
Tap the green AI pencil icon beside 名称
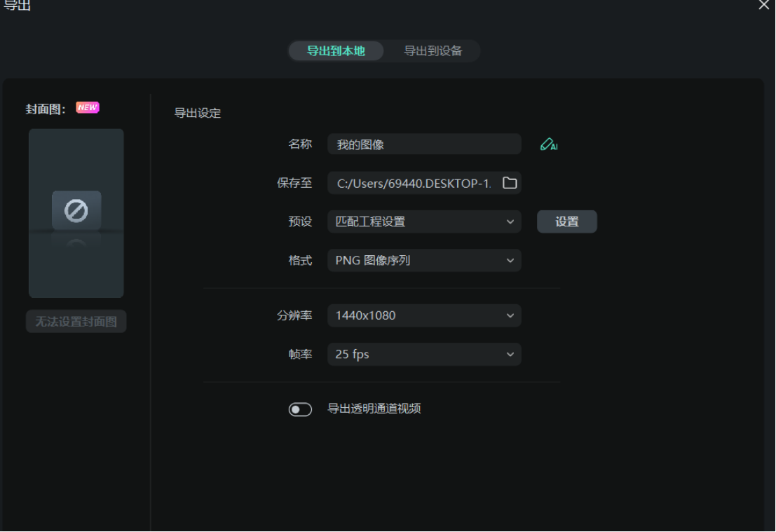(549, 144)
